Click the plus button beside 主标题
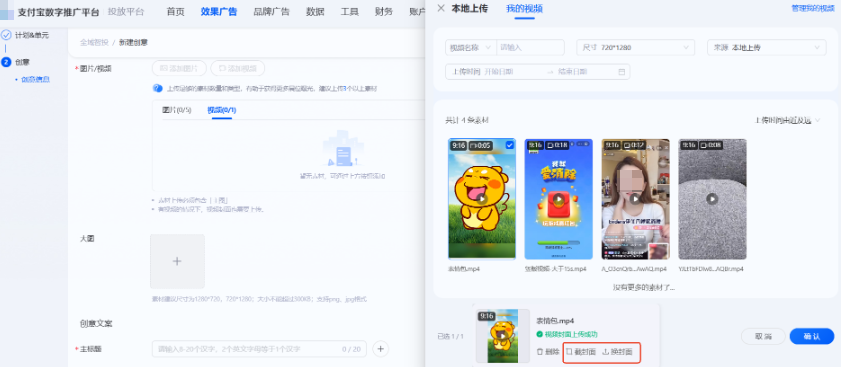Screen dimensions: 841x367 pyautogui.click(x=380, y=349)
